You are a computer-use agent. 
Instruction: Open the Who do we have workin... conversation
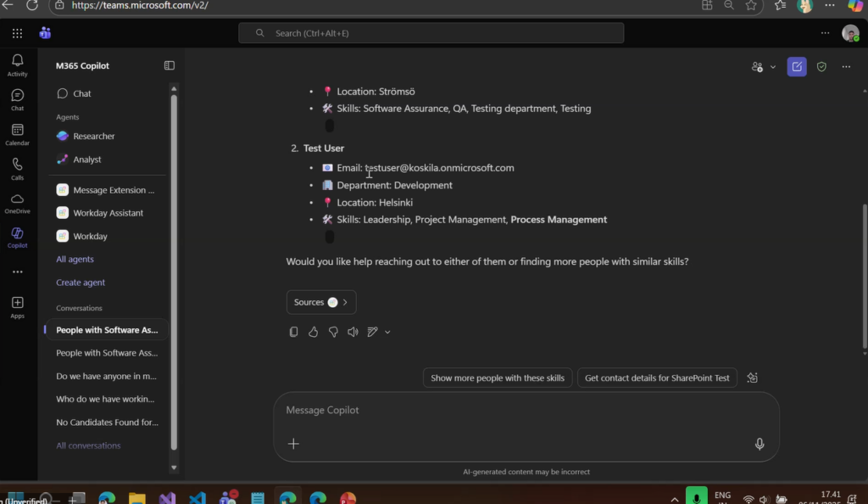coord(107,399)
